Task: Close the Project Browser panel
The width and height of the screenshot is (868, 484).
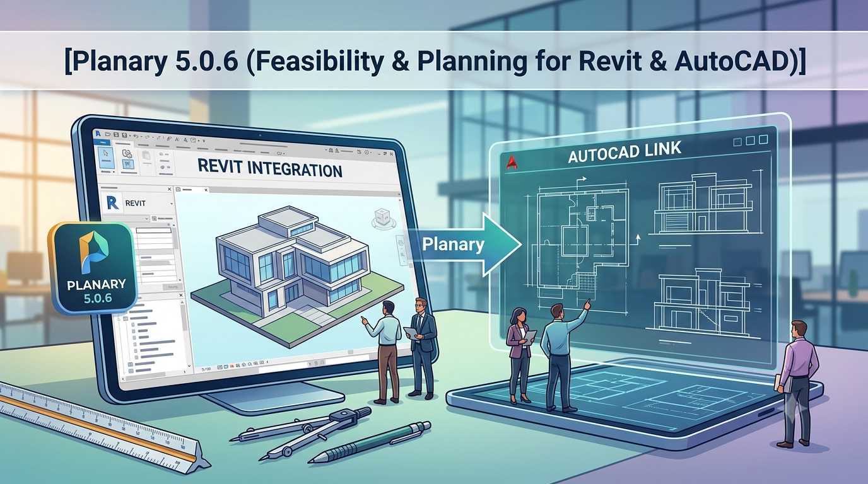Action: point(181,295)
